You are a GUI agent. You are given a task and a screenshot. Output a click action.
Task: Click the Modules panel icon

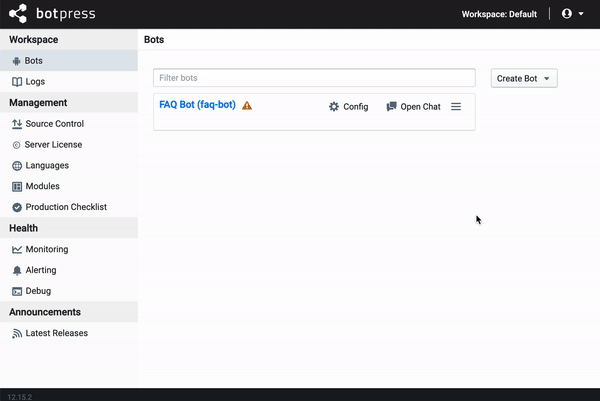click(x=17, y=187)
